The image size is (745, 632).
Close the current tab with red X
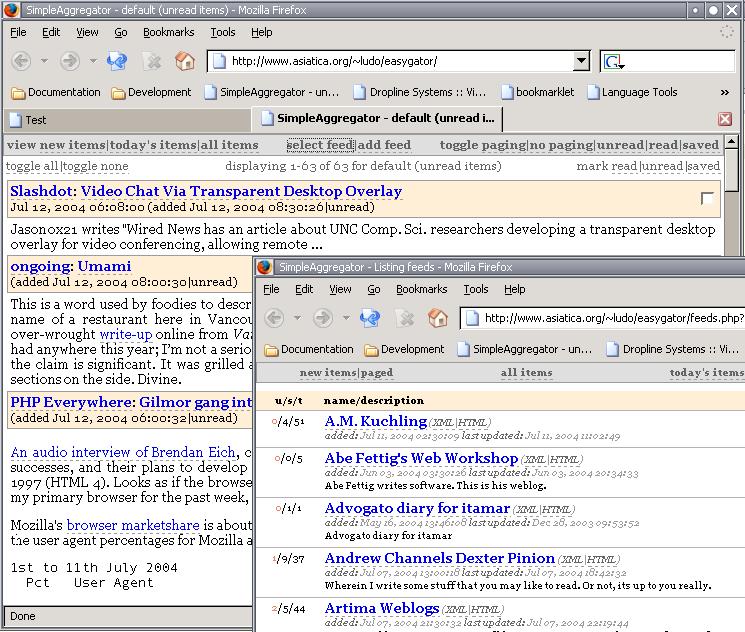725,119
